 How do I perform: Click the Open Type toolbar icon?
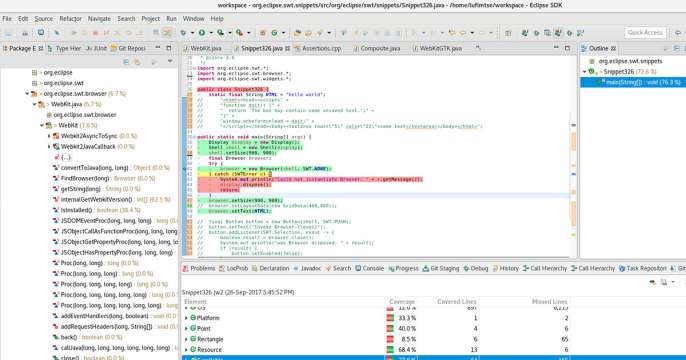click(x=298, y=33)
